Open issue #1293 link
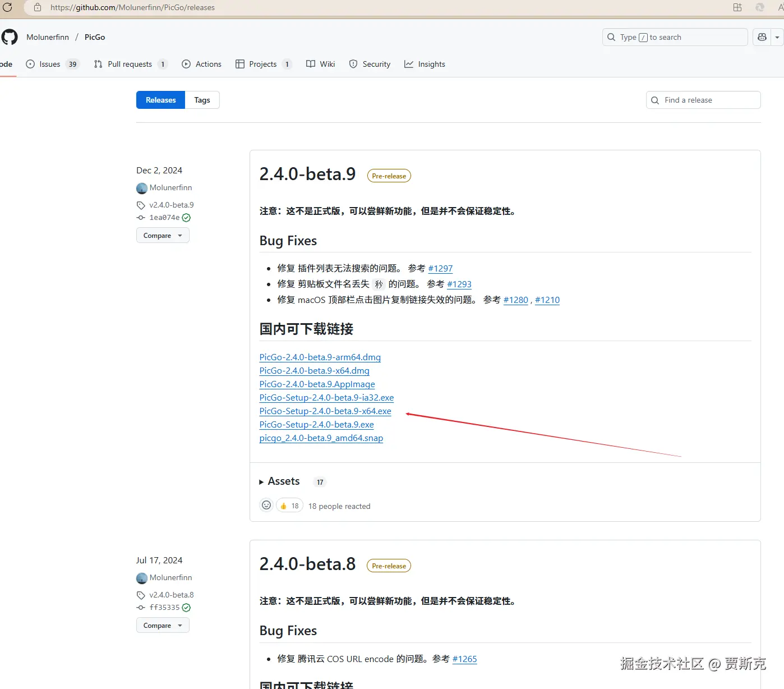Image resolution: width=784 pixels, height=689 pixels. pyautogui.click(x=459, y=284)
